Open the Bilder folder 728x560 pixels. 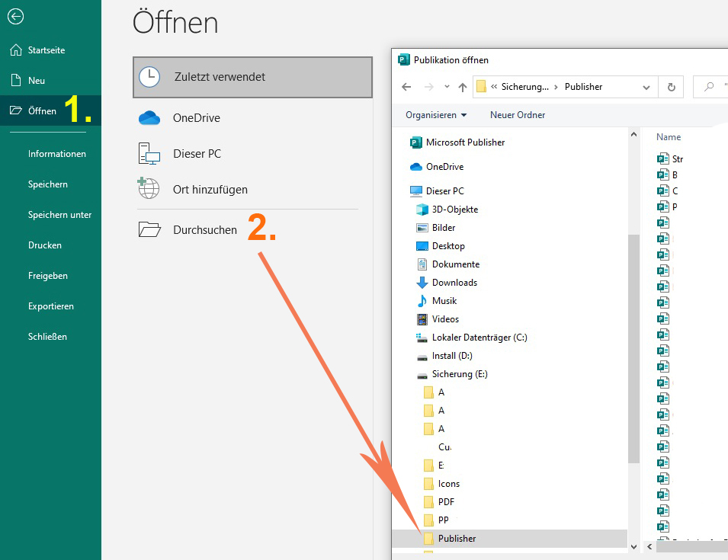(x=435, y=228)
